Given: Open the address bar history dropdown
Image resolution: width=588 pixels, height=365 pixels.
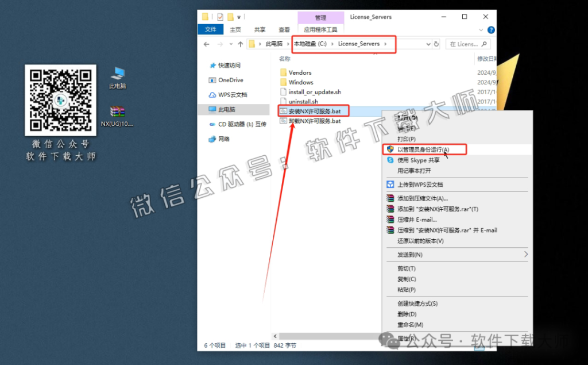Looking at the screenshot, I should [x=430, y=44].
